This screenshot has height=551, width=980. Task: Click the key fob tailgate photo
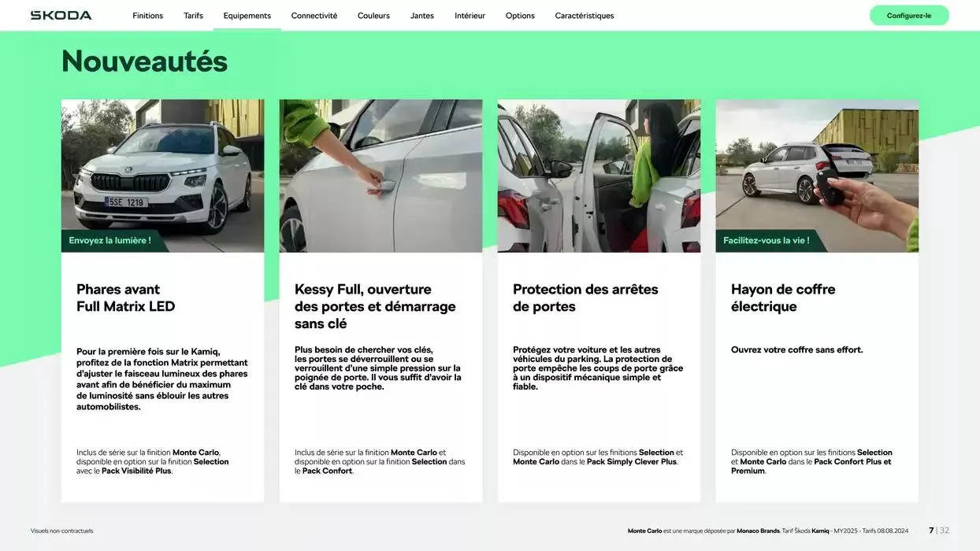(817, 165)
